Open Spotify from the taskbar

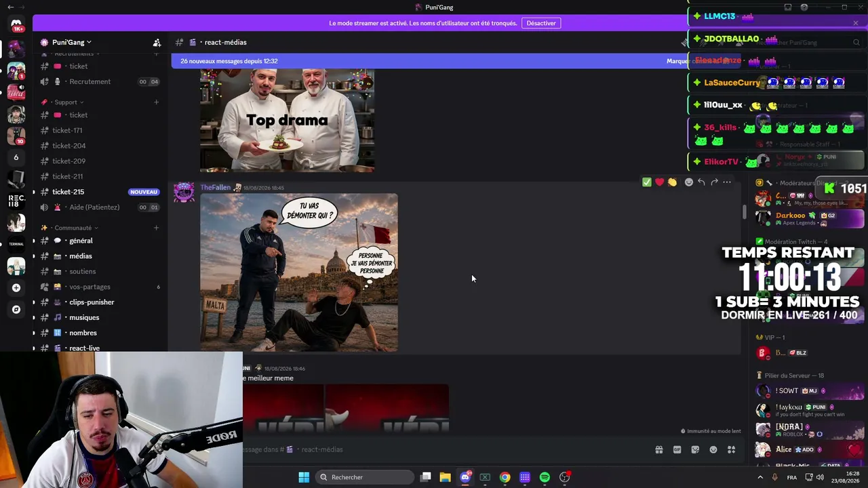(545, 477)
